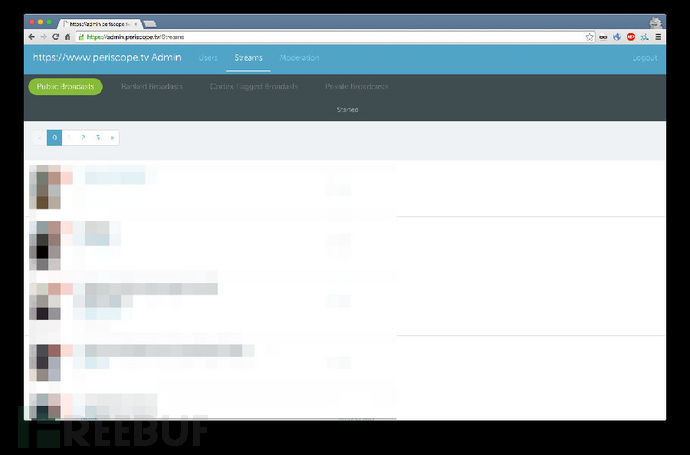
Task: Go to pagination page 3
Action: [x=98, y=138]
